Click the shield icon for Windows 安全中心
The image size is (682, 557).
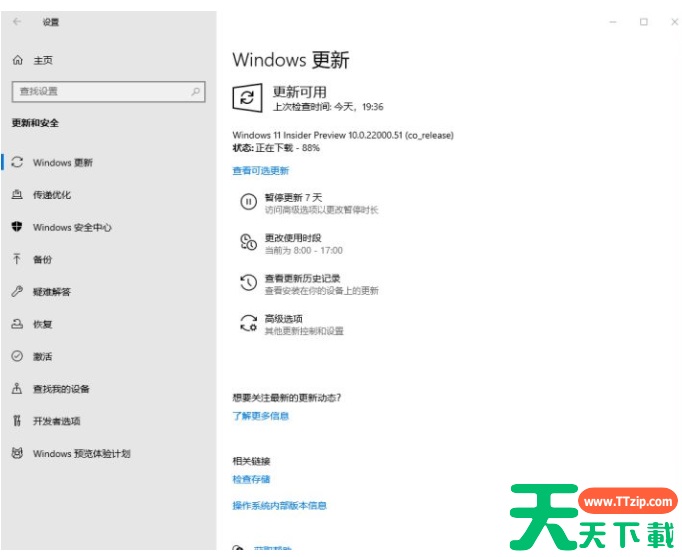pyautogui.click(x=17, y=227)
